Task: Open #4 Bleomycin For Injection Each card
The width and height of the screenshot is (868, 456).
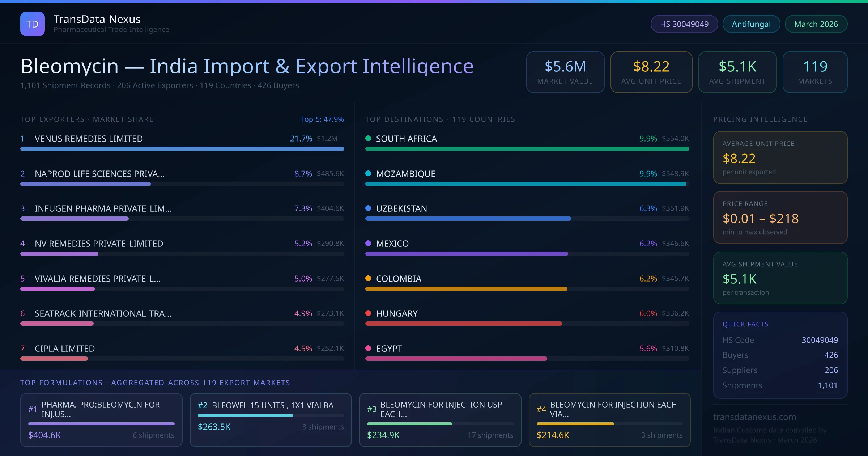Action: point(609,419)
